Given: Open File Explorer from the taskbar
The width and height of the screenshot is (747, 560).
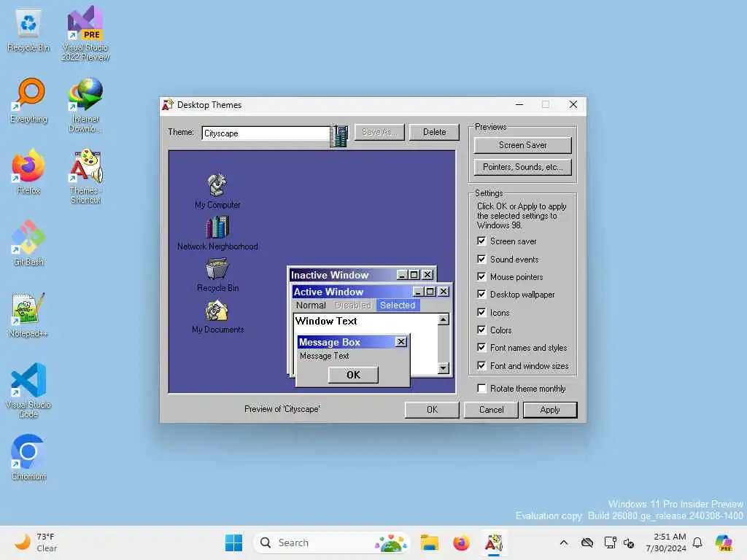Looking at the screenshot, I should 429,542.
